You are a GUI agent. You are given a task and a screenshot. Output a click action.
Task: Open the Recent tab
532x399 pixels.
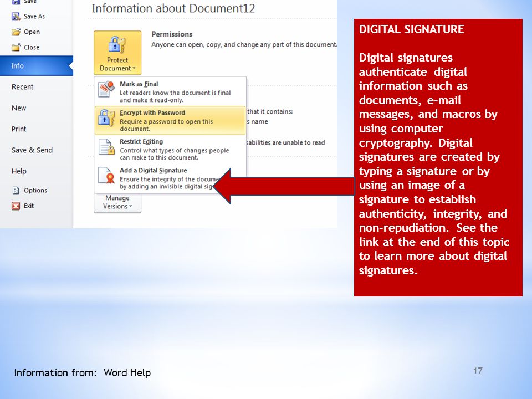(x=22, y=87)
